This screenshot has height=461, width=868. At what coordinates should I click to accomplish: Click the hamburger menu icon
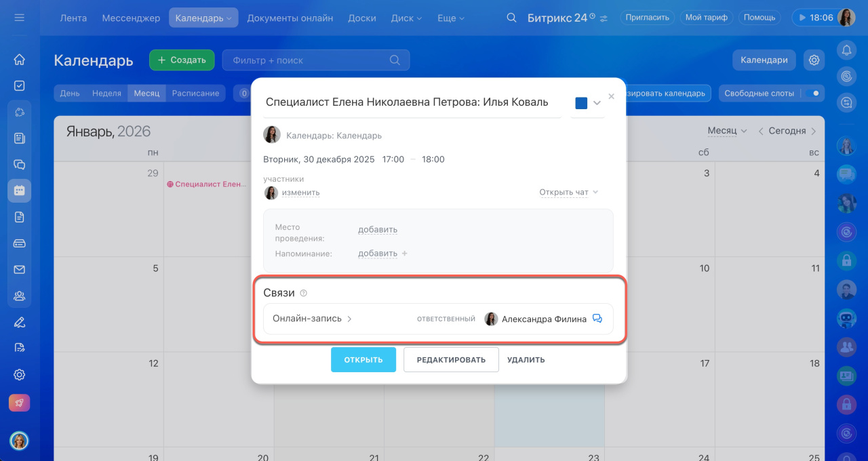(19, 18)
